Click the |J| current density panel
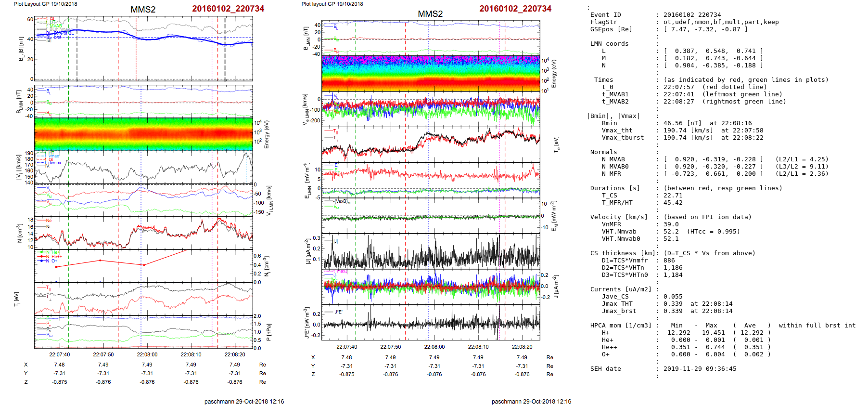 [431, 251]
